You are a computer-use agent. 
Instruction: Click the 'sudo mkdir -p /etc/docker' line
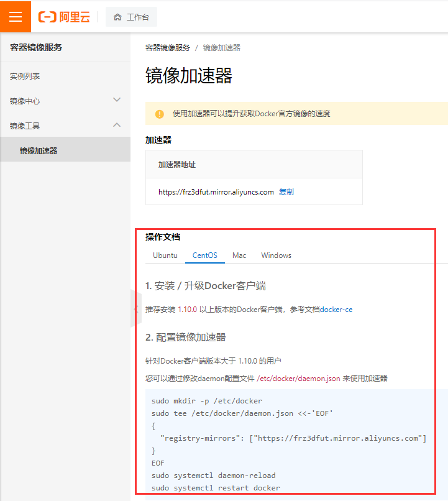coord(206,401)
